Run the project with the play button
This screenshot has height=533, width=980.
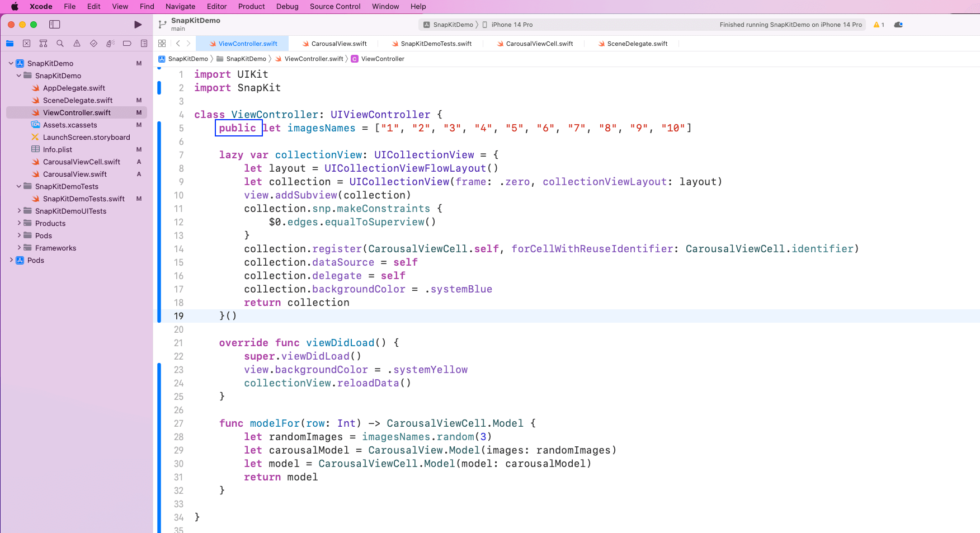point(138,25)
